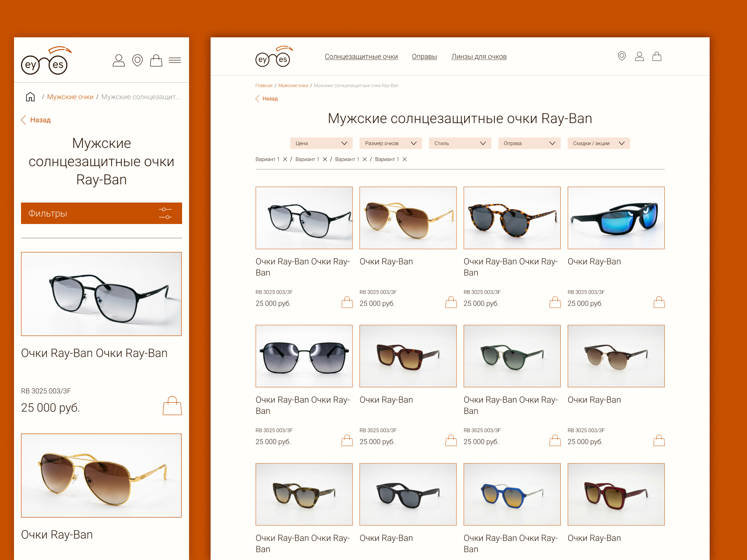
Task: Open row two brown tortoise glasses image
Action: [408, 356]
